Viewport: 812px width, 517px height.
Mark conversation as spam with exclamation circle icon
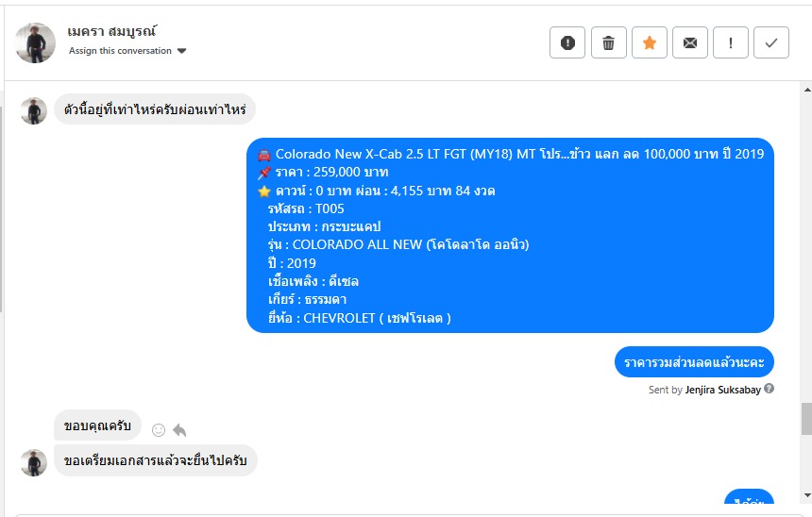click(x=567, y=42)
